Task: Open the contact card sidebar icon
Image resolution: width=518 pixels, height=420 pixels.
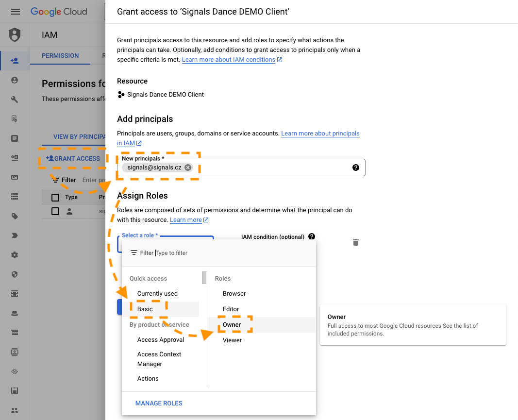Action: pyautogui.click(x=15, y=352)
